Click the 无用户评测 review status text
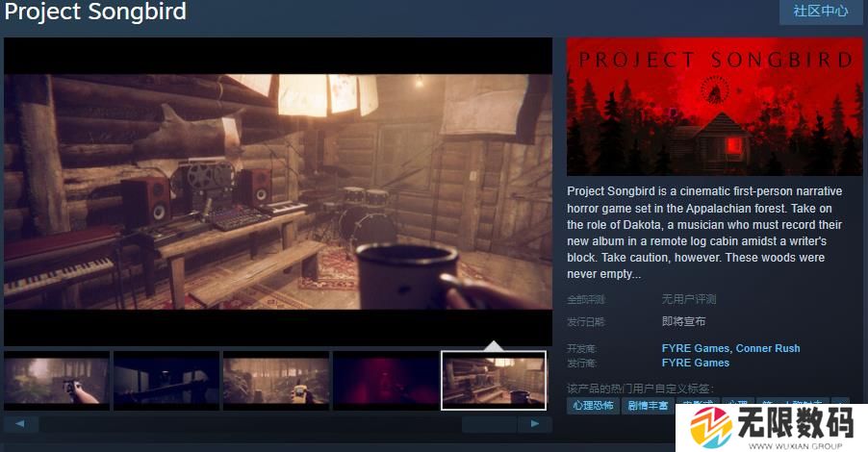Image resolution: width=868 pixels, height=452 pixels. pyautogui.click(x=689, y=299)
